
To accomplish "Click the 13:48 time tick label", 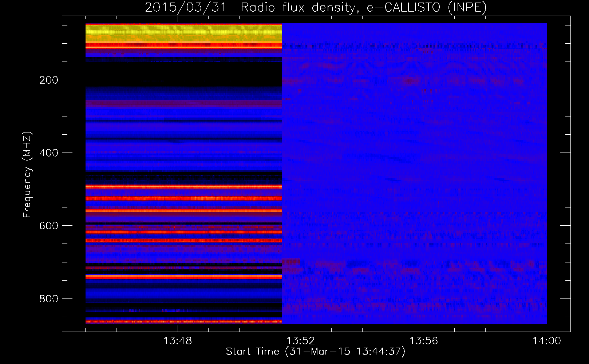I will [178, 341].
